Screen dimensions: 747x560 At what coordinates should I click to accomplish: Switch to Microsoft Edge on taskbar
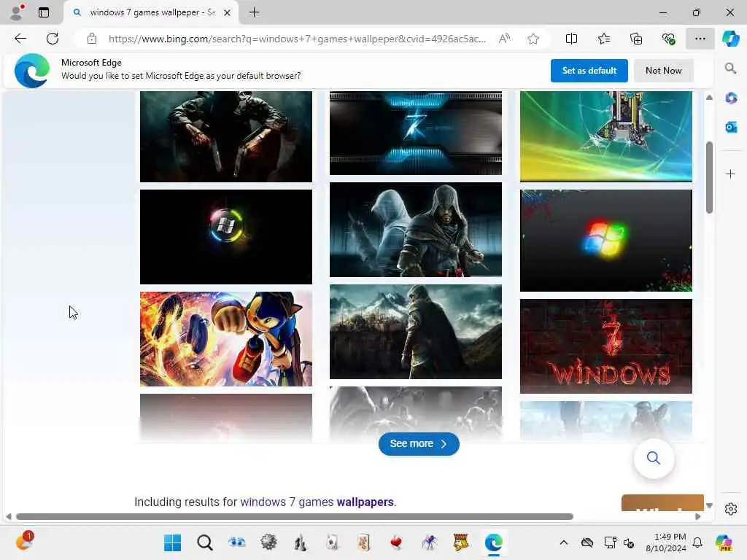click(x=494, y=542)
